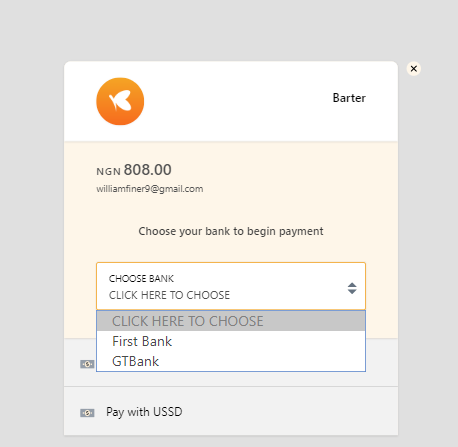Click the 808.00 payment amount
The image size is (458, 447).
148,170
